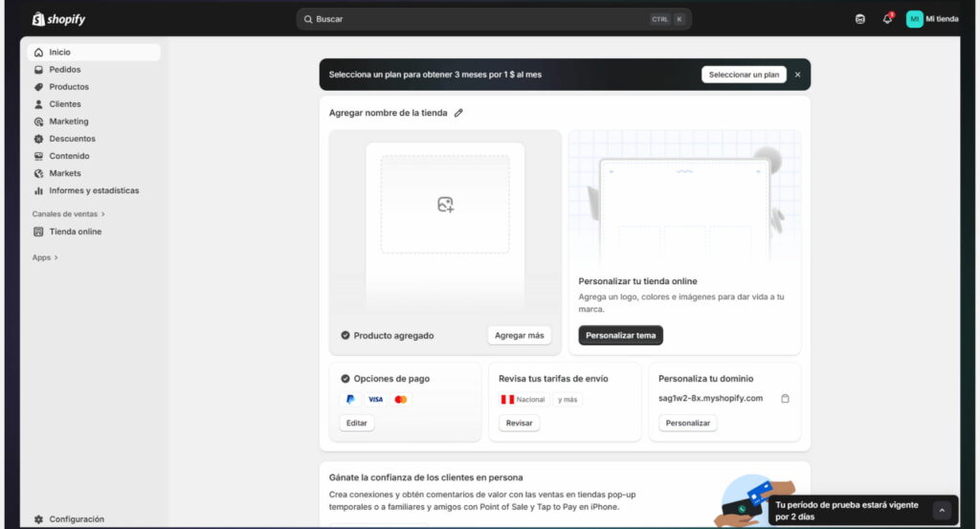Click the Seleccionar un plan button
980x529 pixels.
[744, 75]
